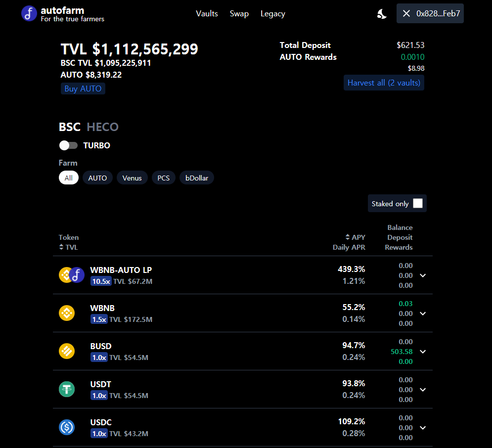Click the 0.28% daily APR value
492x448 pixels.
[354, 433]
